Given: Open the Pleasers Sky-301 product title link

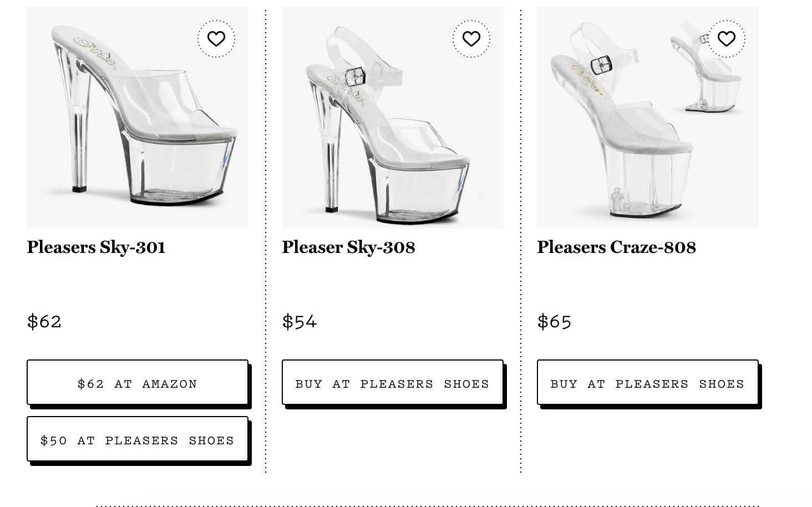Looking at the screenshot, I should (x=96, y=247).
